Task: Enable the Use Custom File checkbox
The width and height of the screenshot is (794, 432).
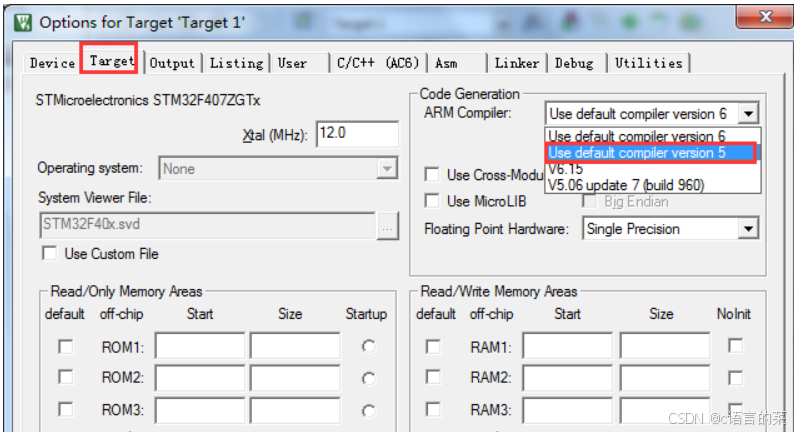Action: point(50,253)
